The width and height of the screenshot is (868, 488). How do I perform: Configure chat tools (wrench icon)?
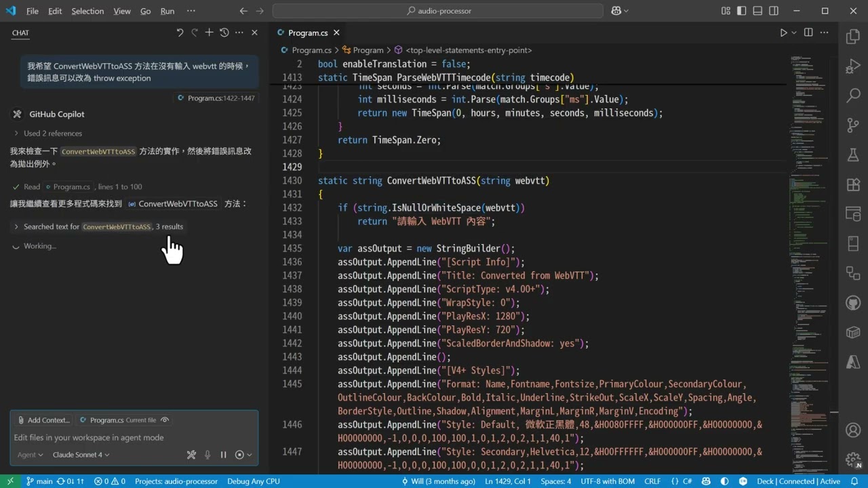click(x=191, y=455)
